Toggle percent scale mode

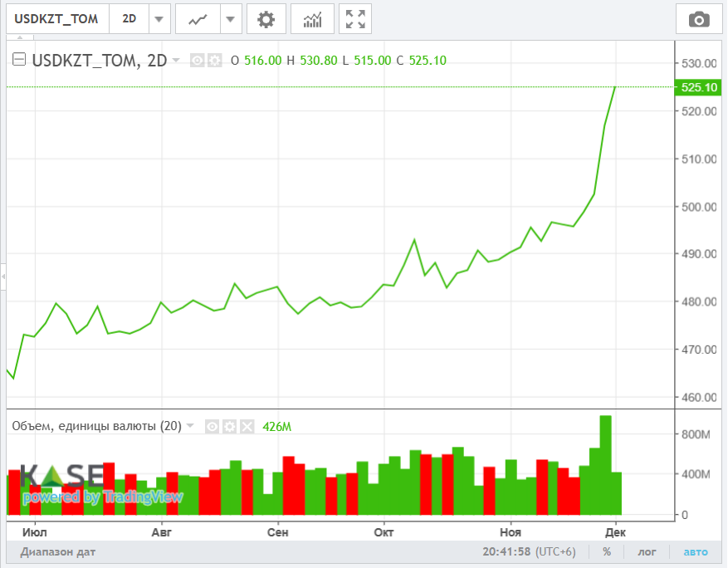pyautogui.click(x=607, y=552)
